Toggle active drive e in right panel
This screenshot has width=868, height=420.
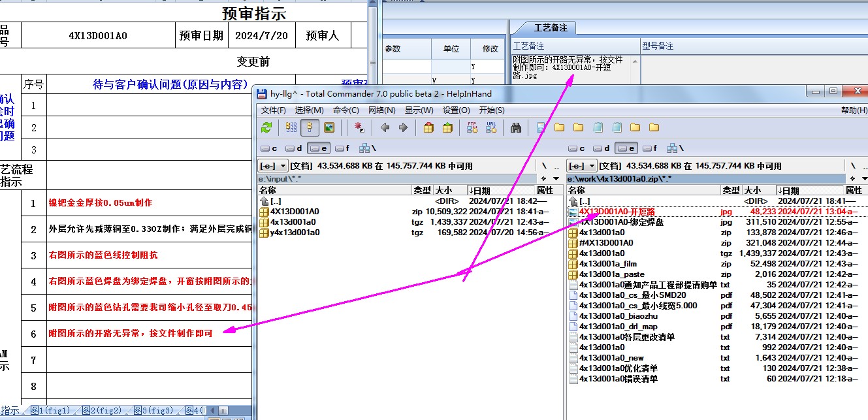(x=625, y=148)
